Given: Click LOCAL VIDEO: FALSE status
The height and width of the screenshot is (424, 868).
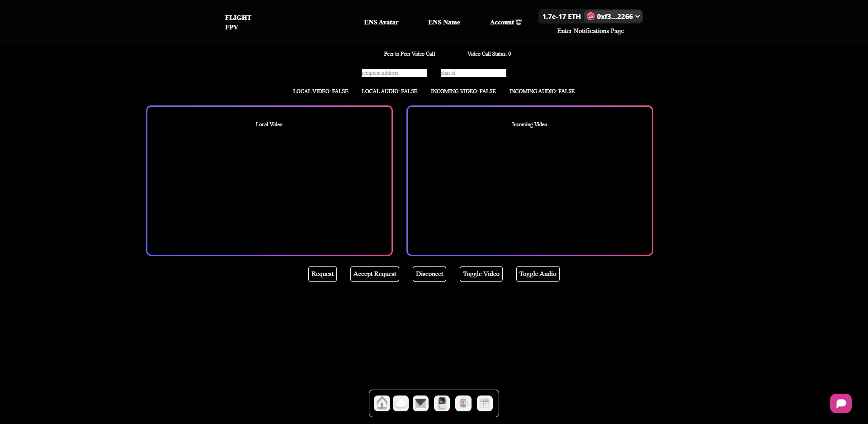Looking at the screenshot, I should coord(321,91).
